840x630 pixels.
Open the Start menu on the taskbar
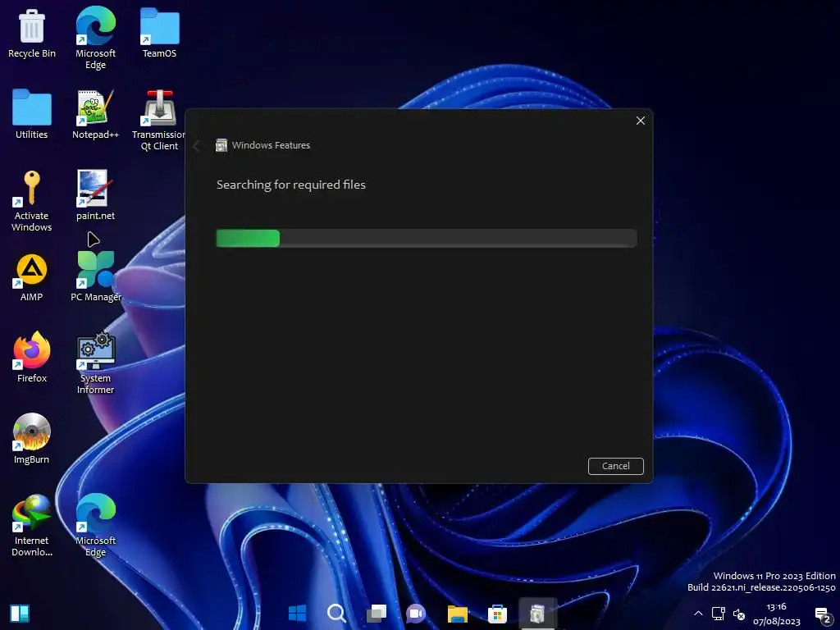click(297, 613)
